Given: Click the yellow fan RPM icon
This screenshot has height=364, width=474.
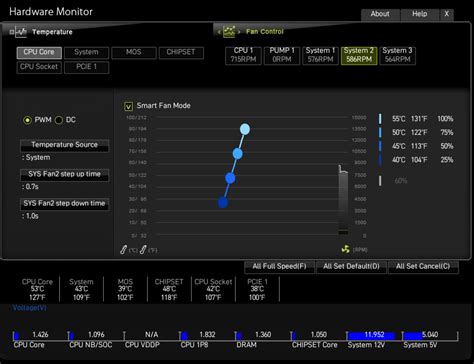Looking at the screenshot, I should coord(345,249).
